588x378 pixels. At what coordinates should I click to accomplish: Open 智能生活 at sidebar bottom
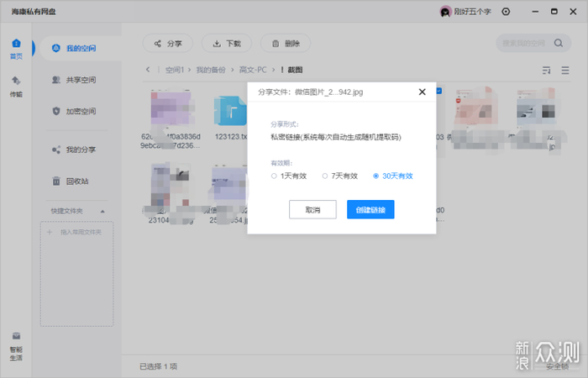pos(16,346)
